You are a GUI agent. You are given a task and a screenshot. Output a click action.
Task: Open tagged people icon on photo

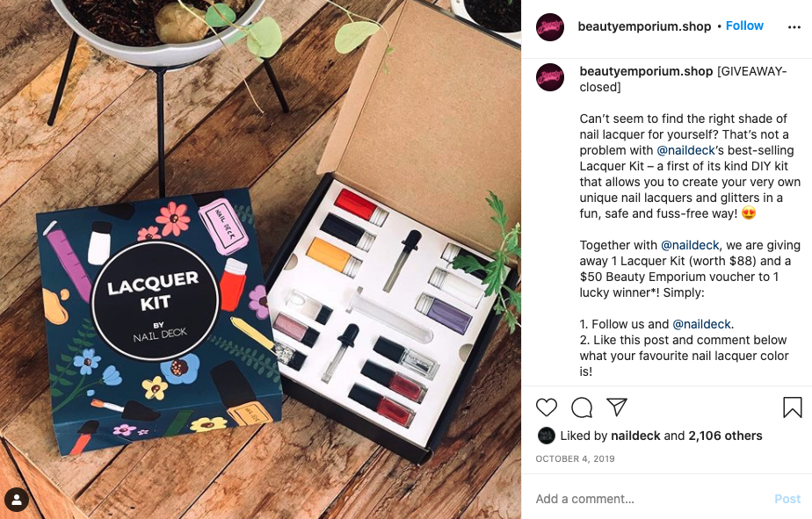tap(17, 500)
